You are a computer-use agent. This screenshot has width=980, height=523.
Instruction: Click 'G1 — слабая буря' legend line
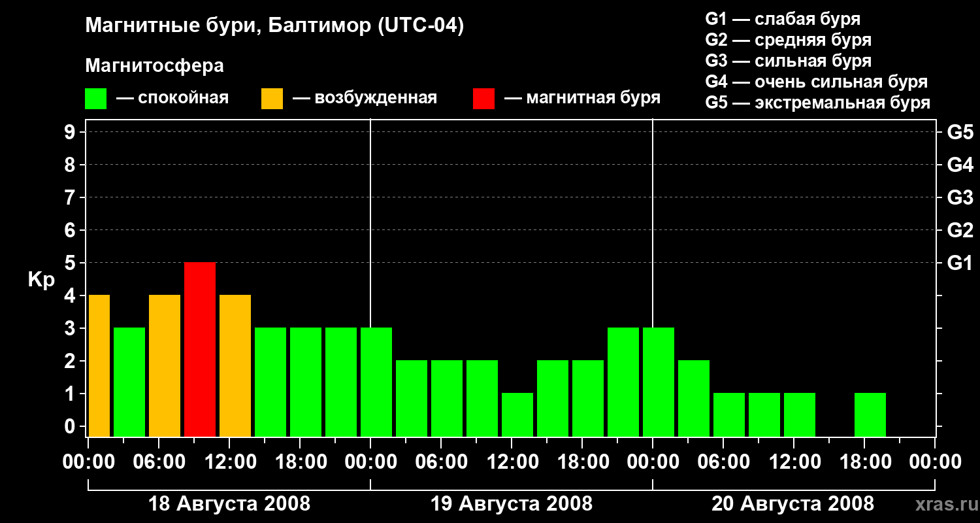(x=783, y=19)
